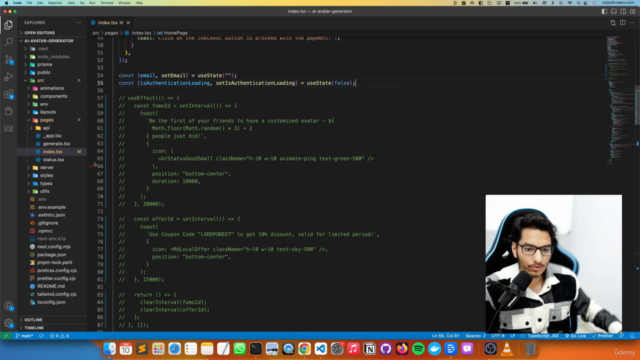Screen dimensions: 640x360
Task: Open Notion from the Dock
Action: coord(369,349)
